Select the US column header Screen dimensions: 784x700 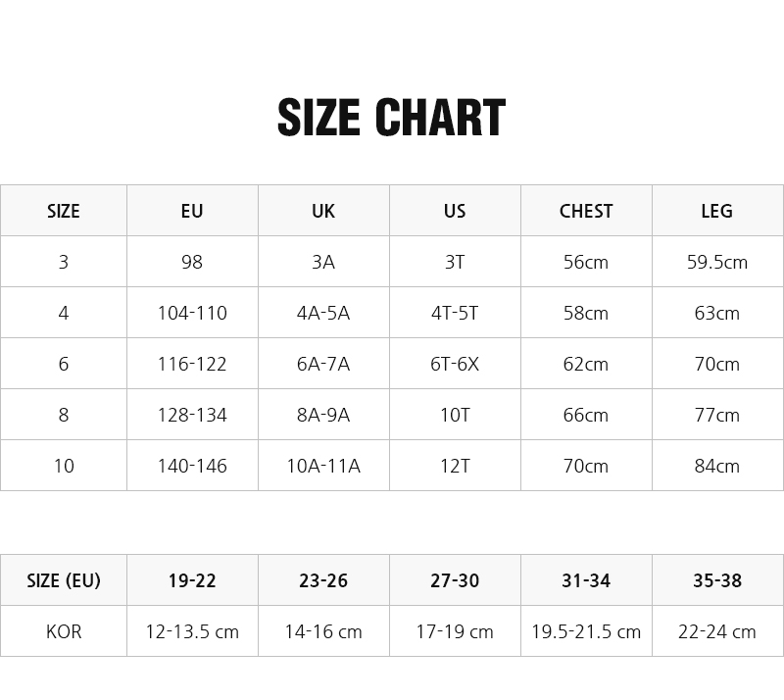[x=455, y=211]
